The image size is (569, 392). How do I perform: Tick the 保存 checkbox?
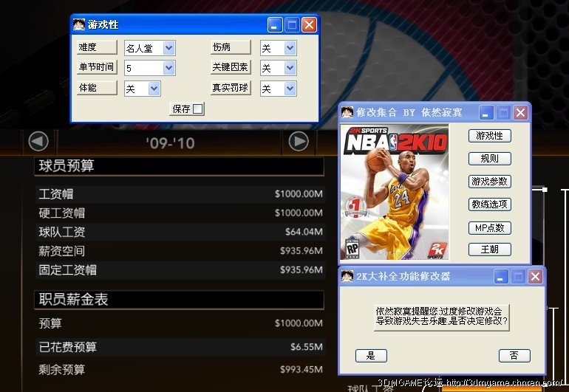[198, 109]
